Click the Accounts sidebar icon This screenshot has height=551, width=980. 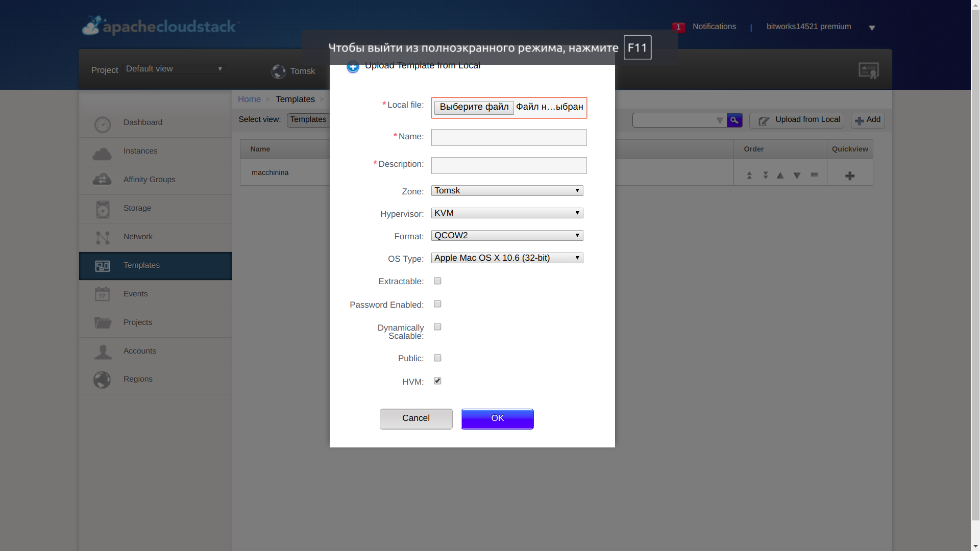point(102,351)
